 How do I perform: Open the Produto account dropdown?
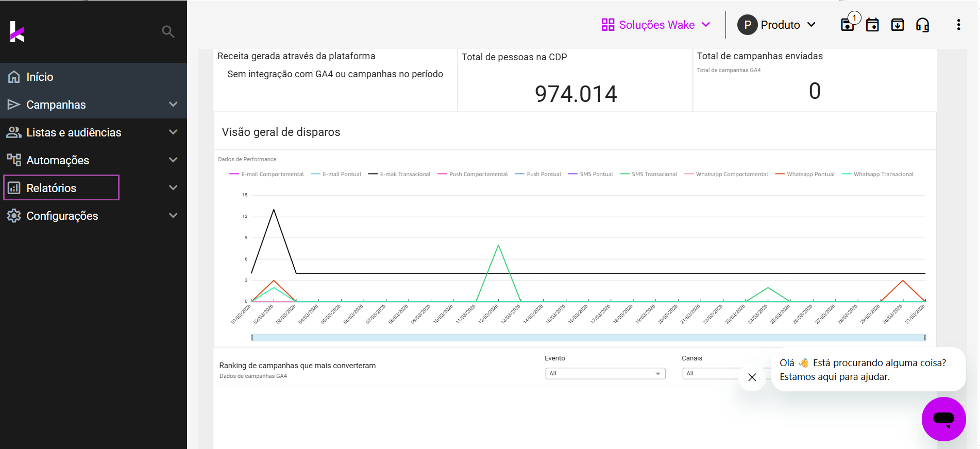[777, 25]
